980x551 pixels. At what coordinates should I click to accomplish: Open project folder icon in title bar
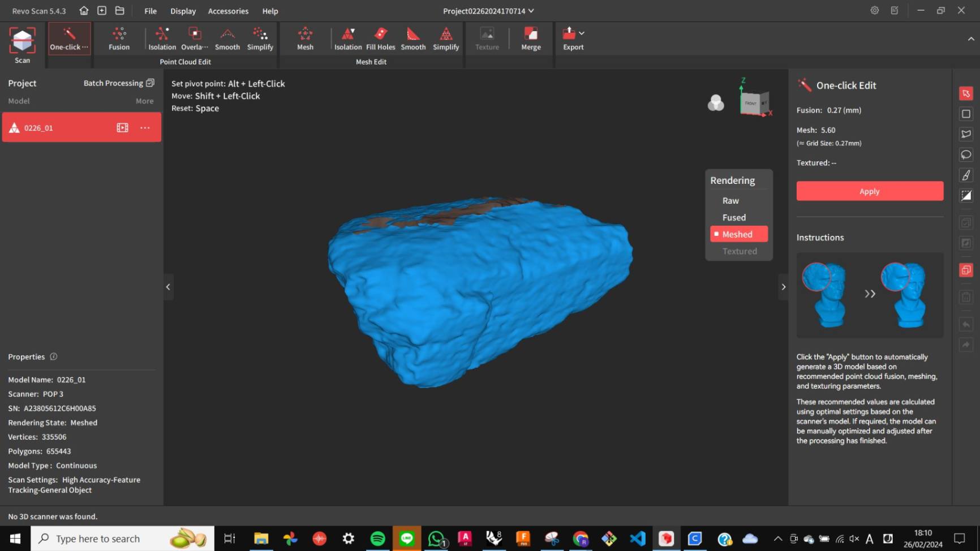pyautogui.click(x=120, y=11)
